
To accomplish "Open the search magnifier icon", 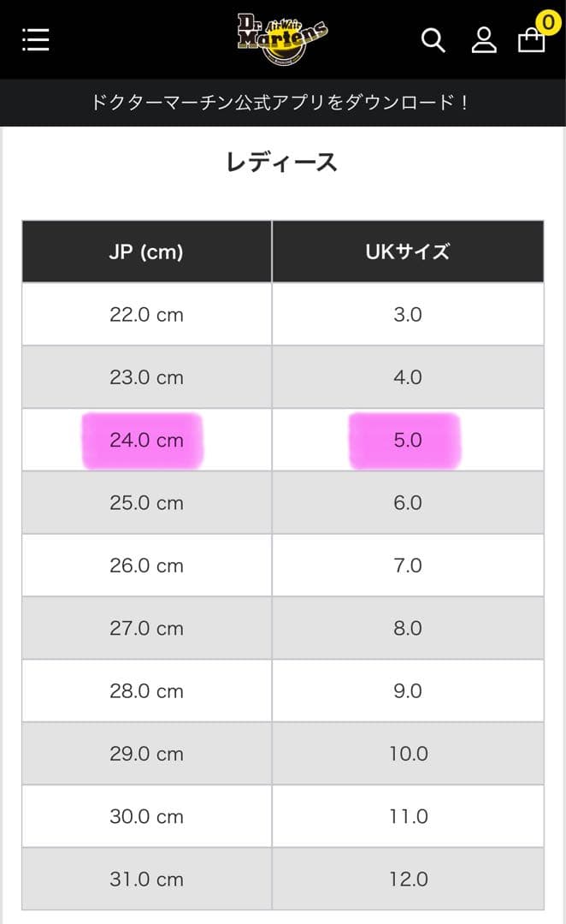I will 433,39.
